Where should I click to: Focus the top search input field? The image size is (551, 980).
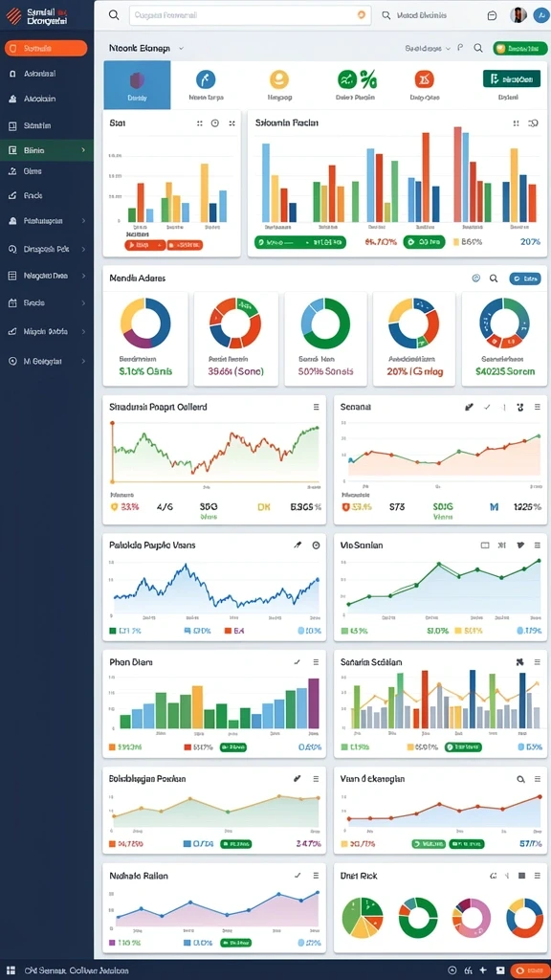coord(250,15)
